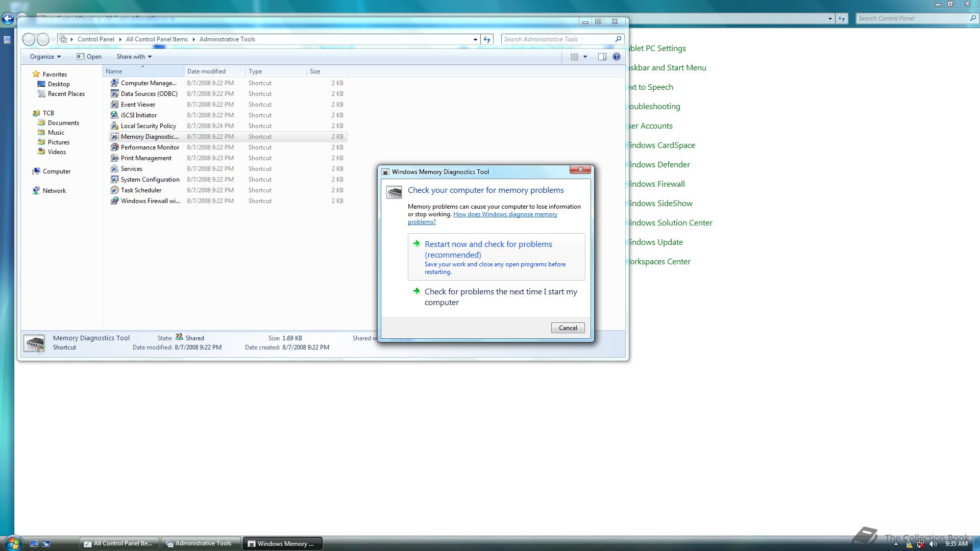Open the Share with dropdown
The image size is (980, 551).
(134, 57)
